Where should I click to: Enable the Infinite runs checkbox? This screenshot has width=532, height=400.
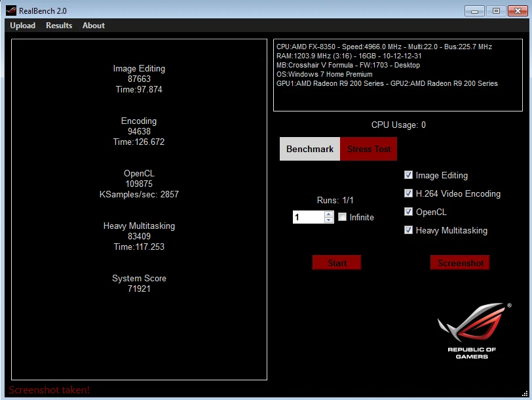(343, 217)
